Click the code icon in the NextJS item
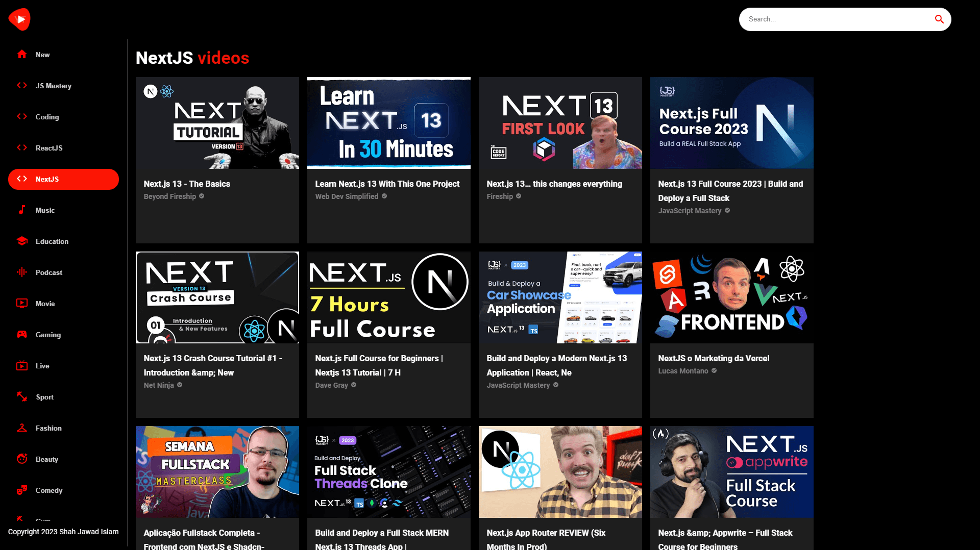Image resolution: width=980 pixels, height=550 pixels. click(x=22, y=179)
